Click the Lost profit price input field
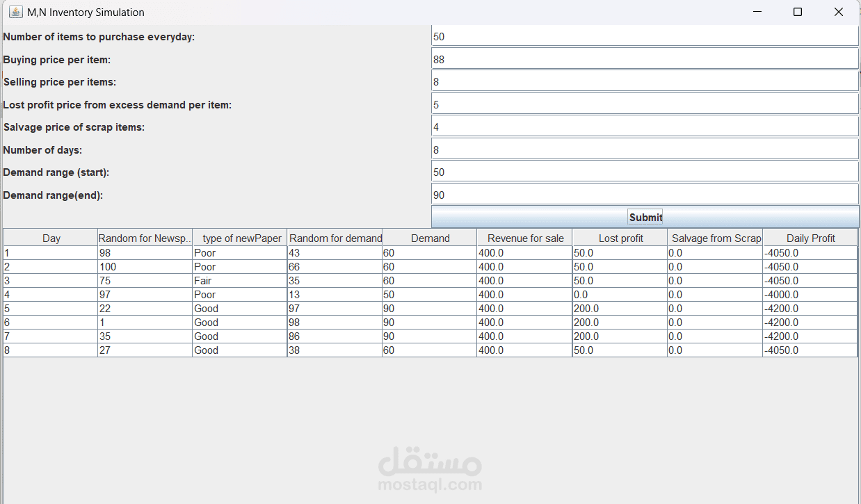Image resolution: width=861 pixels, height=504 pixels. [645, 104]
